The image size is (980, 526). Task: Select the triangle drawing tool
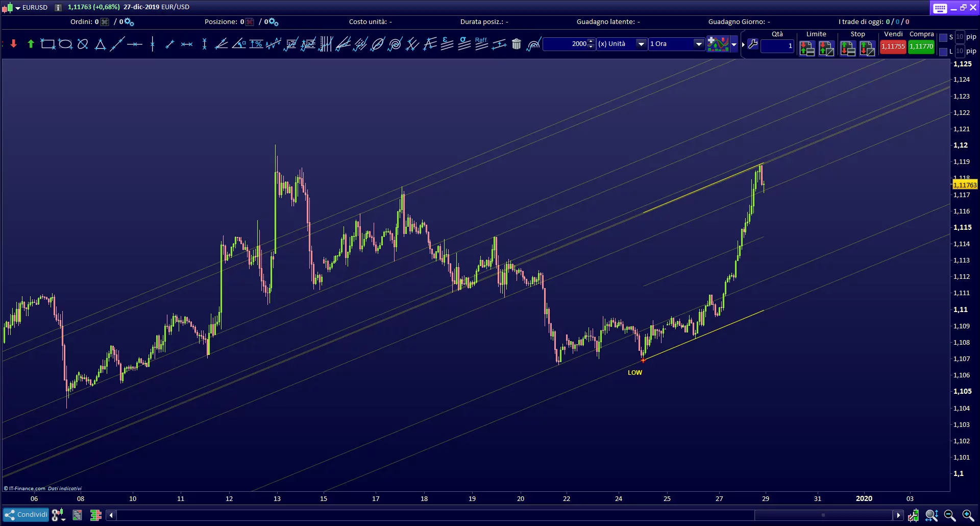coord(100,44)
